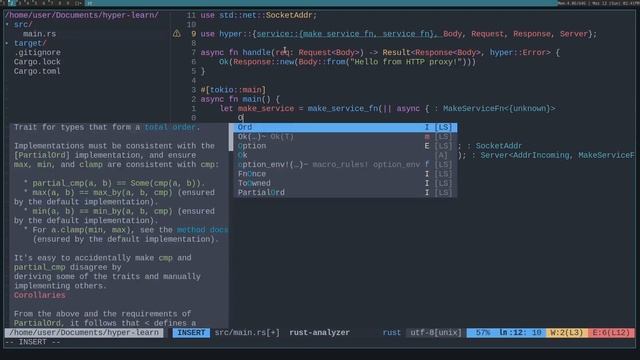Click SocketAddr in the std::net use statement
This screenshot has width=640, height=360.
[289, 15]
